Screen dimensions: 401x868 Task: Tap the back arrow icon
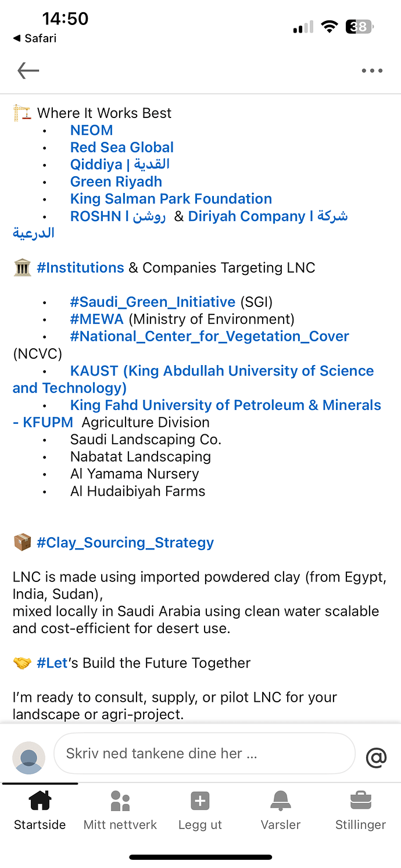pyautogui.click(x=28, y=71)
